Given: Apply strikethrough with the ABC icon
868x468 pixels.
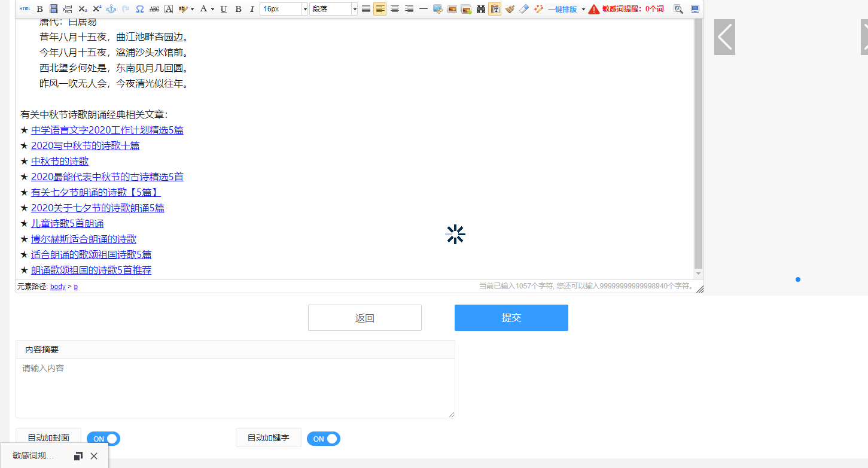Looking at the screenshot, I should click(x=154, y=9).
